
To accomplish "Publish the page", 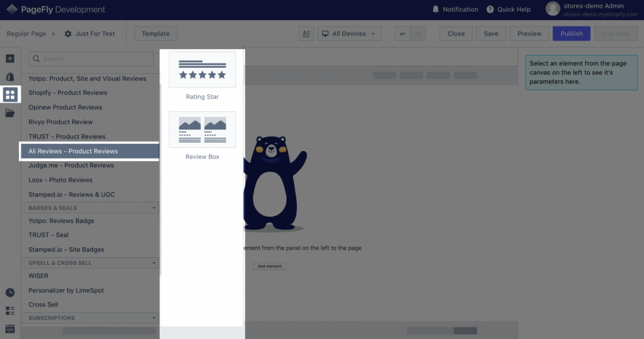I will (571, 34).
